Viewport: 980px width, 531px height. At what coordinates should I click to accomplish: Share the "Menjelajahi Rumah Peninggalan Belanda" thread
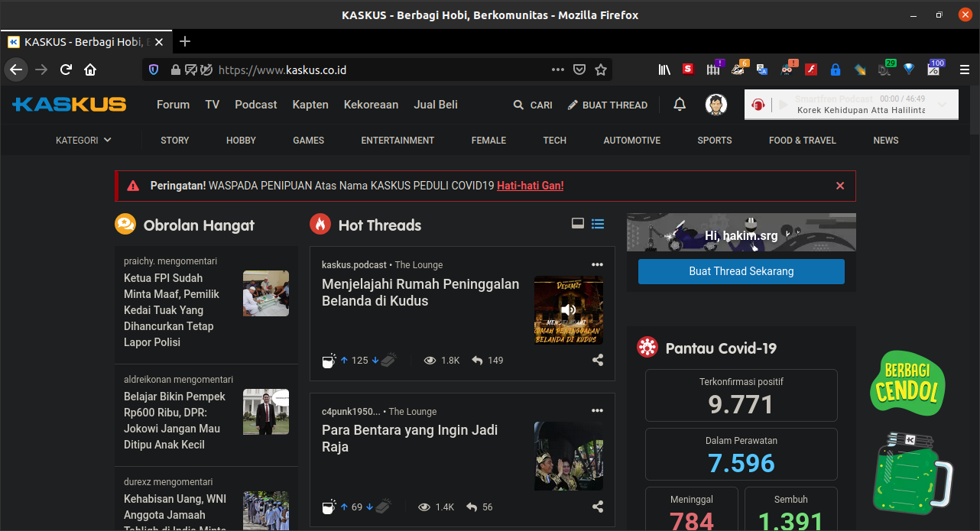[x=597, y=360]
